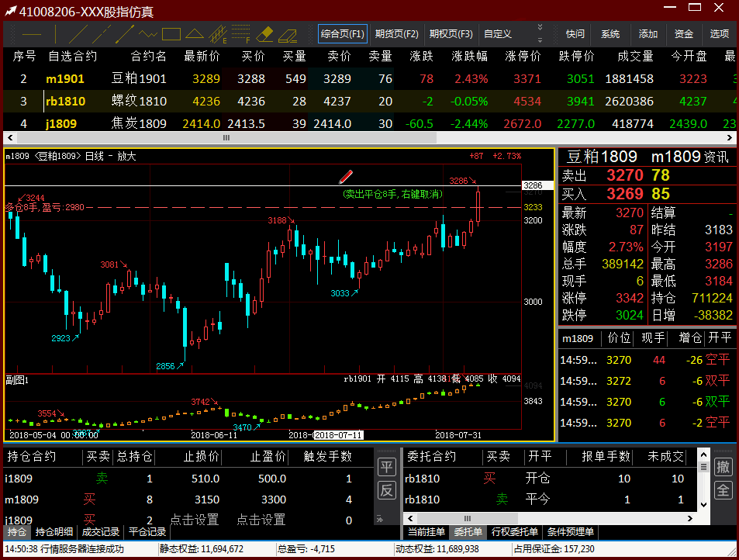
Task: Open the 自定义 custom page menu
Action: click(x=498, y=34)
